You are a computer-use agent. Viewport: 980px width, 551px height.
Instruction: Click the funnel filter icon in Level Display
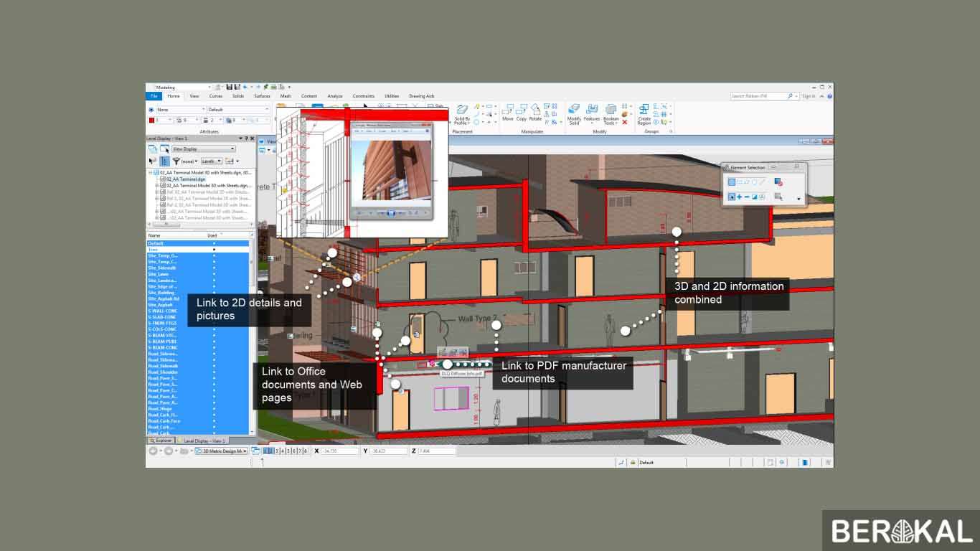(176, 161)
